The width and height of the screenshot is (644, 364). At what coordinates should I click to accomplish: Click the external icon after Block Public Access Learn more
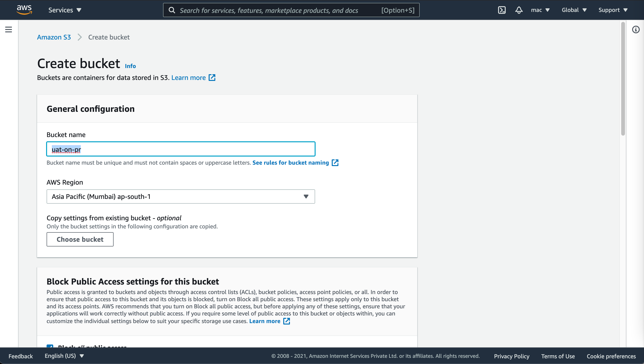pos(287,321)
